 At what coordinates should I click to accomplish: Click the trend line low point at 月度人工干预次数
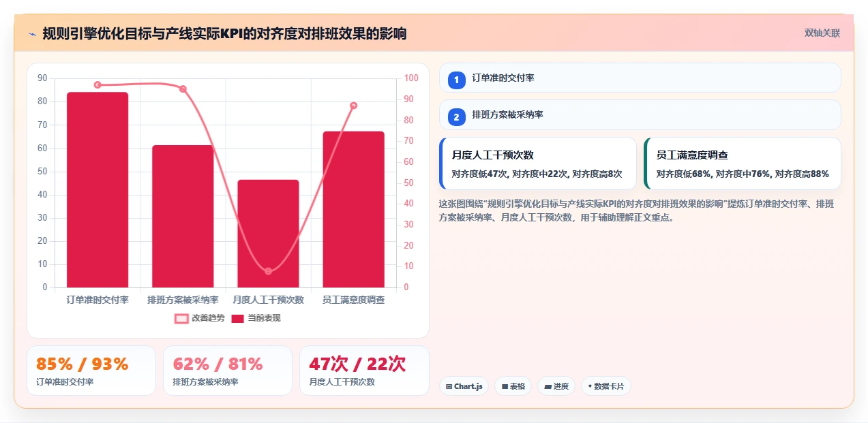[x=268, y=271]
